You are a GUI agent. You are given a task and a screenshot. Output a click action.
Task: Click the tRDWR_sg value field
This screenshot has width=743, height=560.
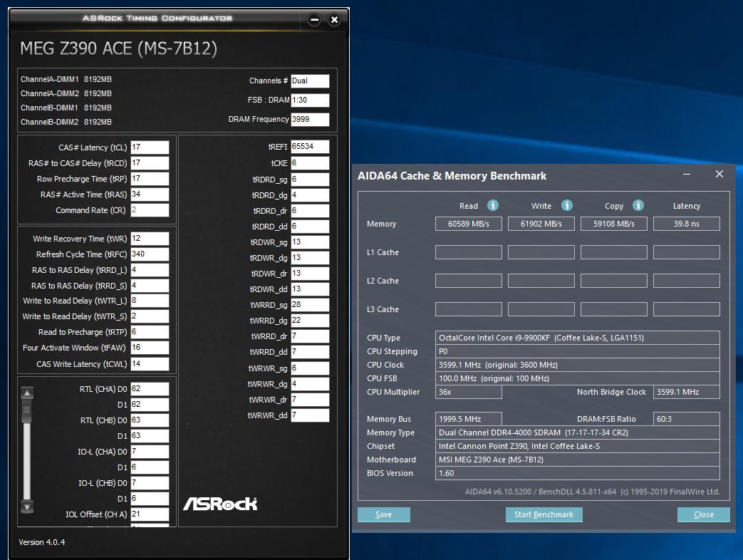(310, 242)
